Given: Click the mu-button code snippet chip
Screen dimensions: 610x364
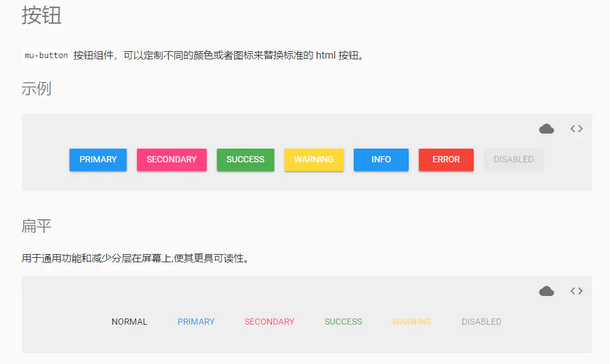Looking at the screenshot, I should (45, 55).
